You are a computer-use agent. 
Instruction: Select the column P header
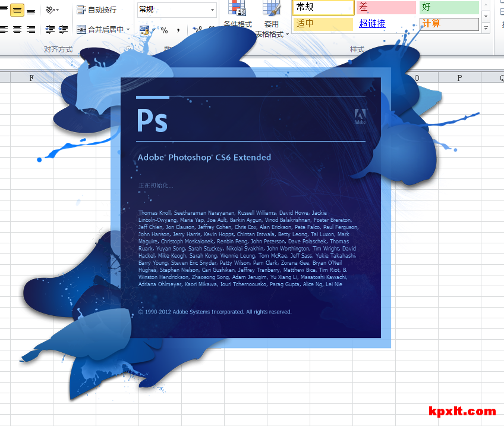459,77
